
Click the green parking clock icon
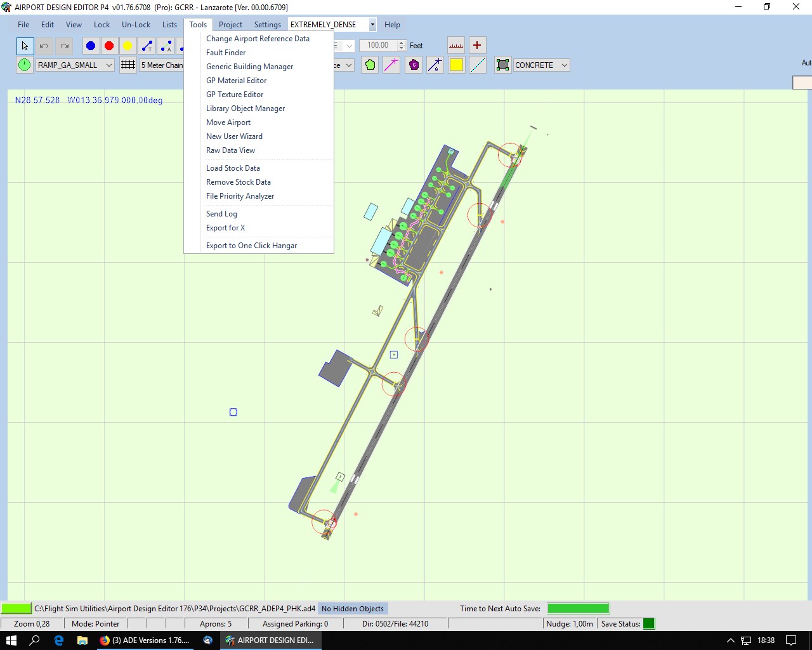point(24,65)
